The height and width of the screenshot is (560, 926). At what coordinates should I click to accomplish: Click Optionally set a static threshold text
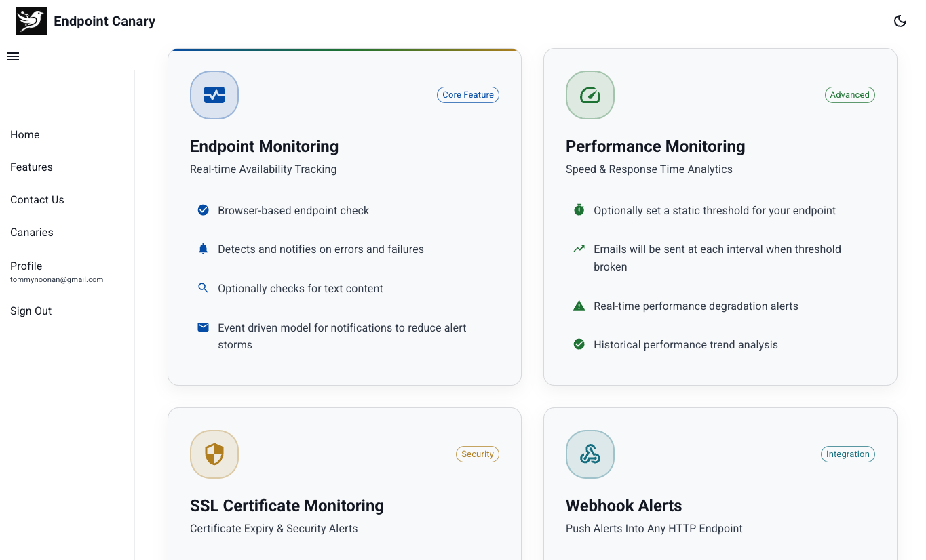(714, 211)
